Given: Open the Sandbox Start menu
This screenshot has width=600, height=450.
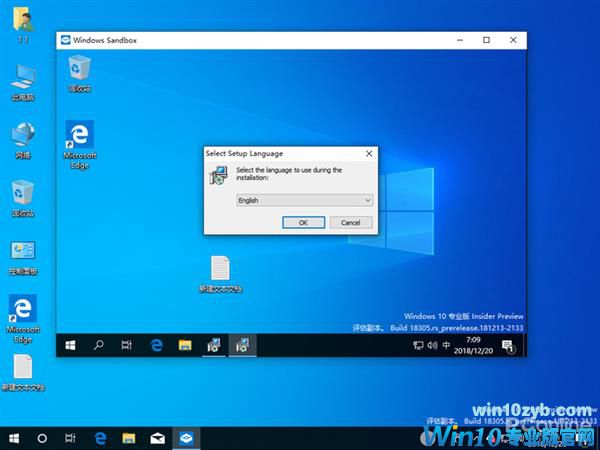Looking at the screenshot, I should coord(70,346).
